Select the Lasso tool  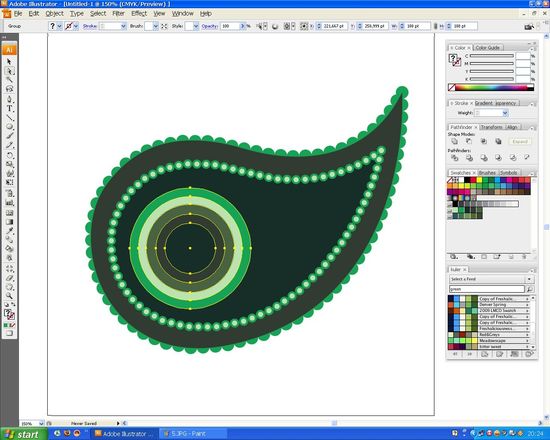tap(9, 89)
